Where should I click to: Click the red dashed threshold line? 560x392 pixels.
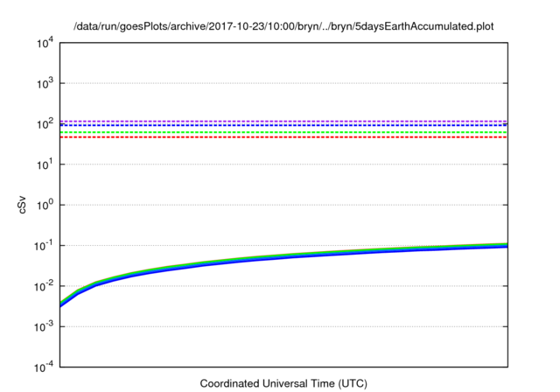tap(283, 137)
